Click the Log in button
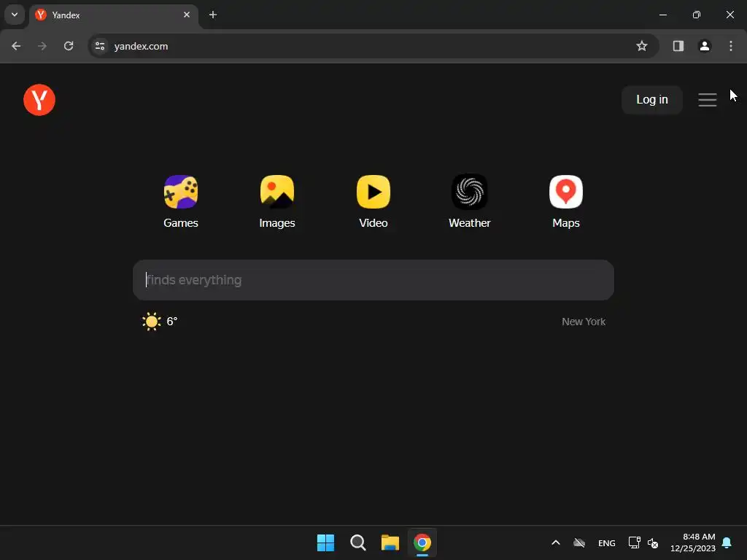 click(x=651, y=99)
